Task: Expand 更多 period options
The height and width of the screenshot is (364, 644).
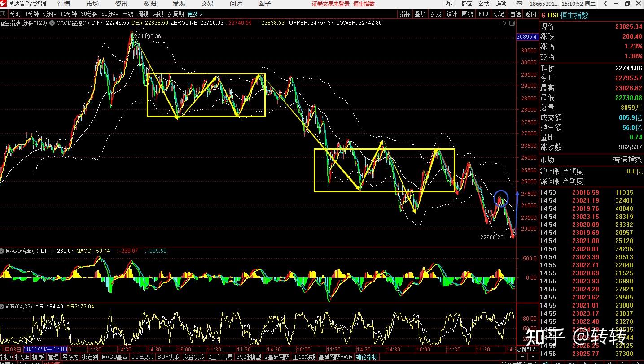Action: coord(195,14)
